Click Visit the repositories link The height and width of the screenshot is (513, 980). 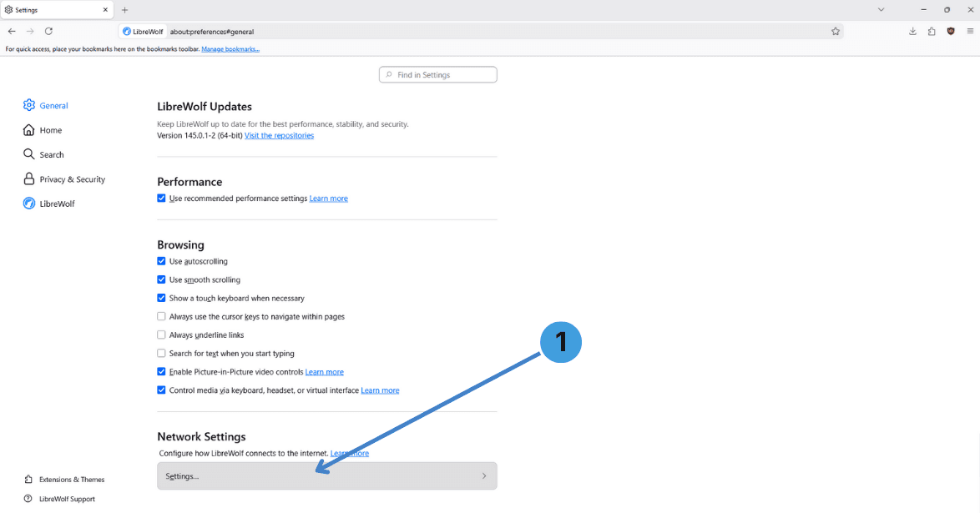[279, 136]
